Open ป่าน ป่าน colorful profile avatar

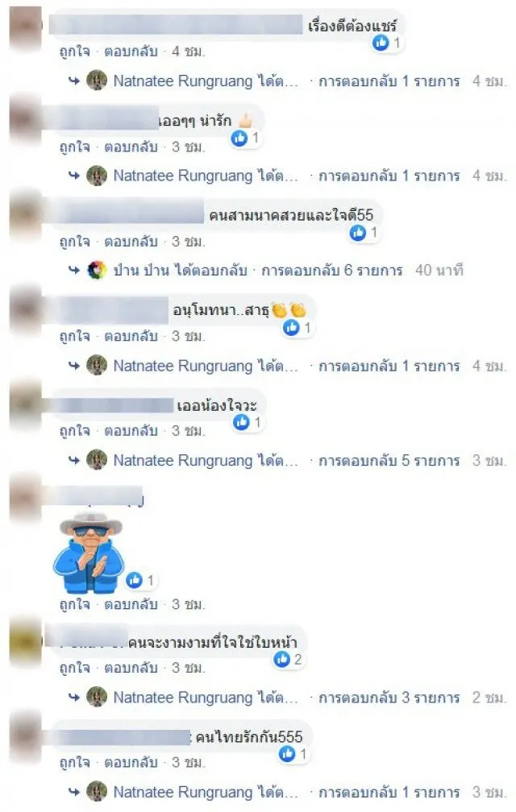click(97, 271)
